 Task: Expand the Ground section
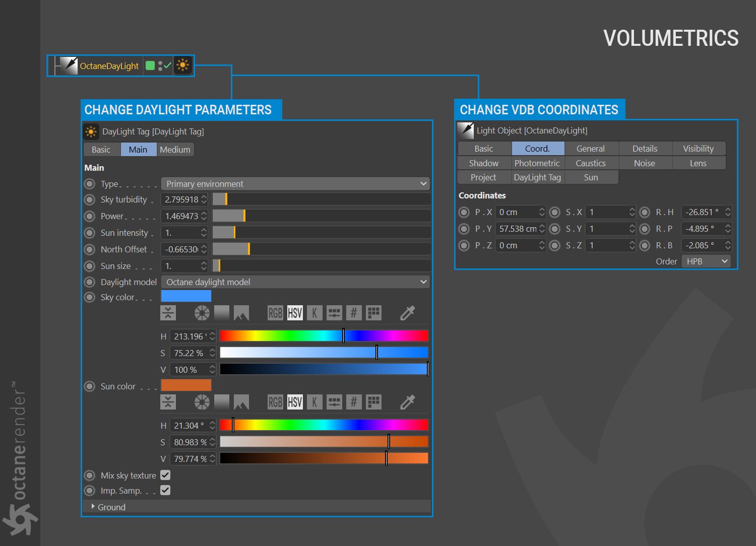click(x=93, y=507)
